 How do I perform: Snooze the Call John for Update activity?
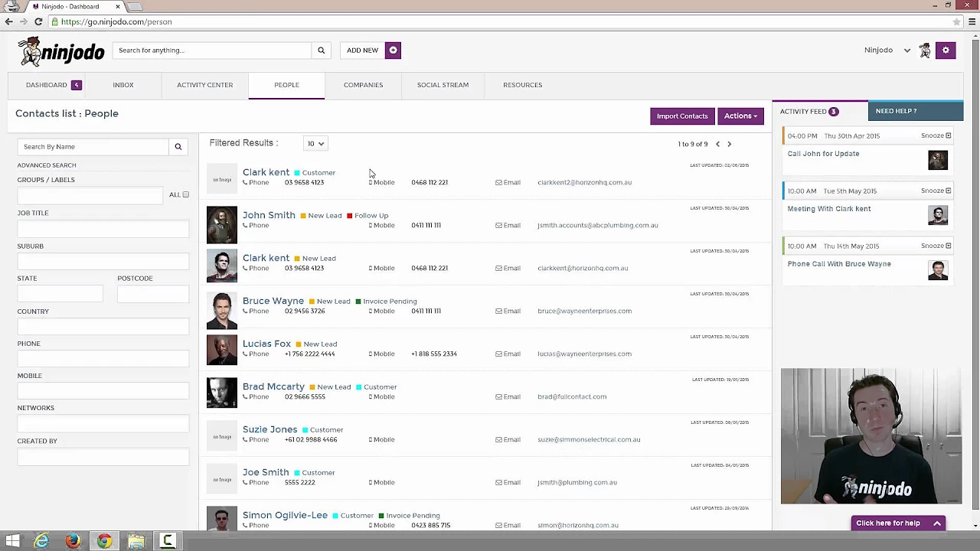point(936,136)
